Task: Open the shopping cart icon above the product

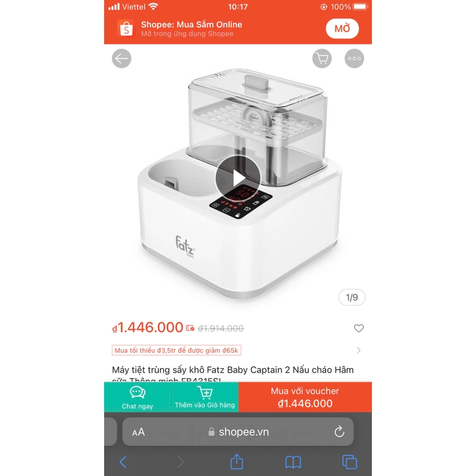Action: point(322,58)
